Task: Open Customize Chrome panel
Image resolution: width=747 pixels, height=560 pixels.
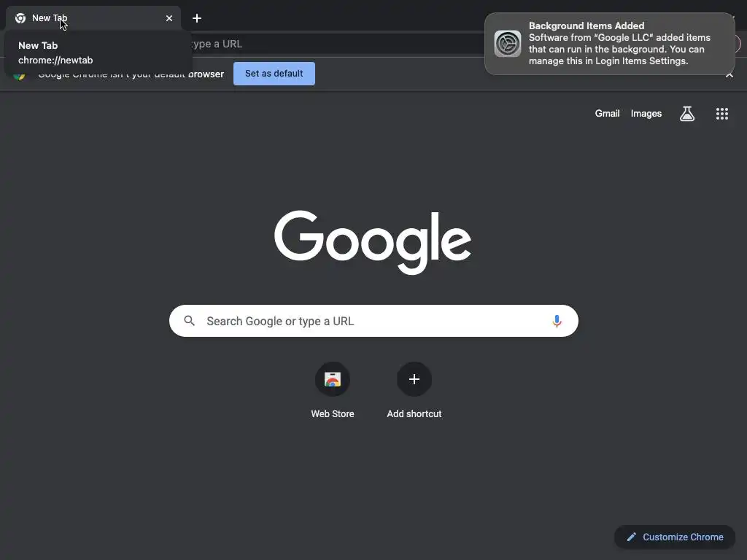Action: coord(675,537)
